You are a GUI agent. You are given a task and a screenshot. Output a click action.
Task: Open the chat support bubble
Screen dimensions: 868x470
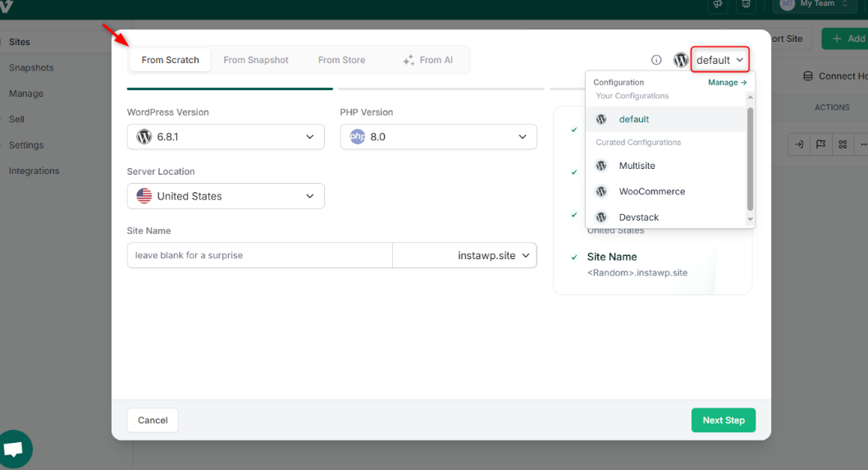[15, 449]
